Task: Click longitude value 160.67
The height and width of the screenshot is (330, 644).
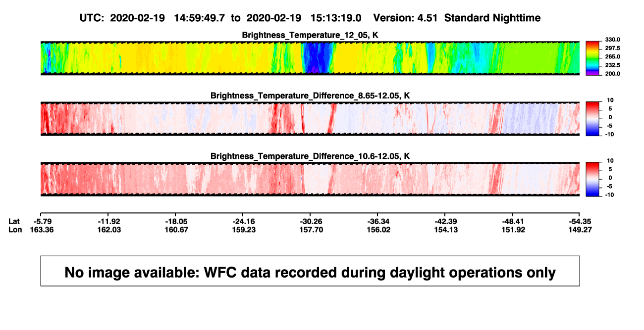Action: pyautogui.click(x=176, y=229)
